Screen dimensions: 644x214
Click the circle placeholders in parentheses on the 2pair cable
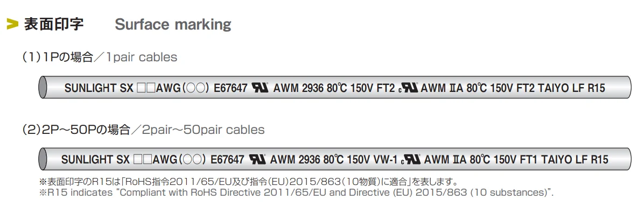(x=191, y=160)
